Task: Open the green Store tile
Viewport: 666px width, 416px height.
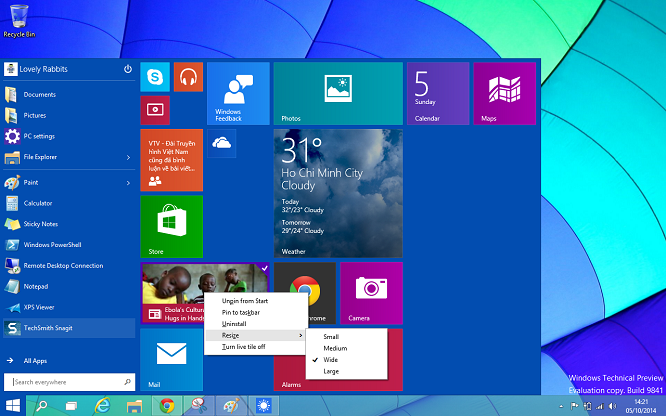Action: (x=172, y=226)
